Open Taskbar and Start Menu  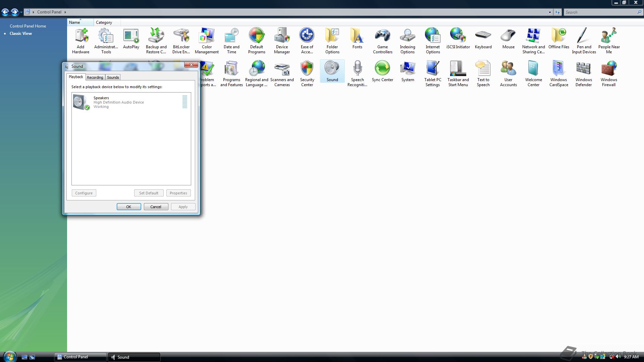tap(458, 73)
